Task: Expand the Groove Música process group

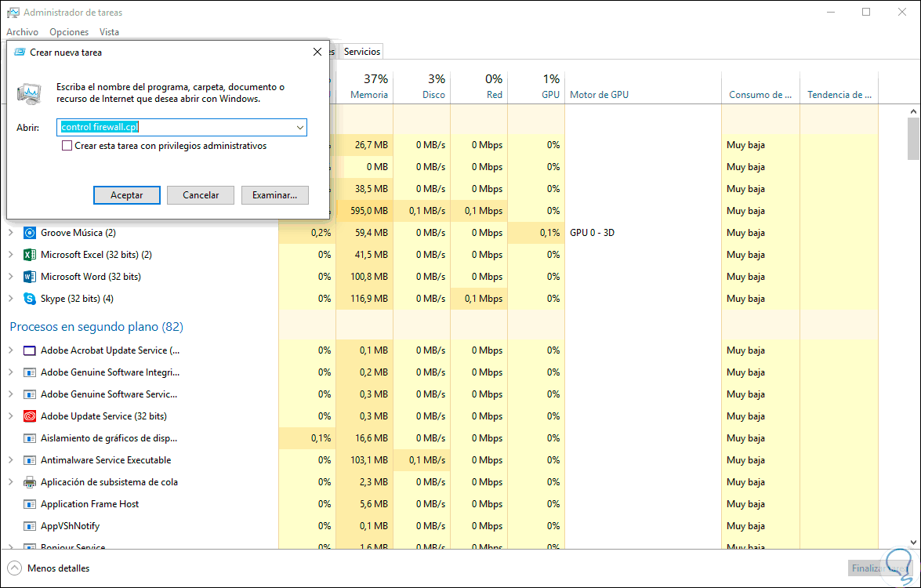Action: (x=11, y=233)
